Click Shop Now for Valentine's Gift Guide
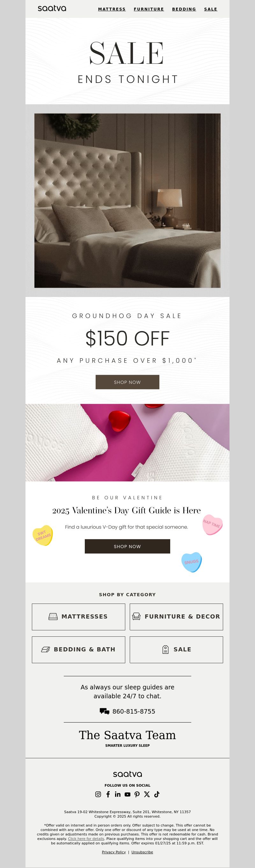Viewport: 255px width, 868px height. pyautogui.click(x=127, y=546)
